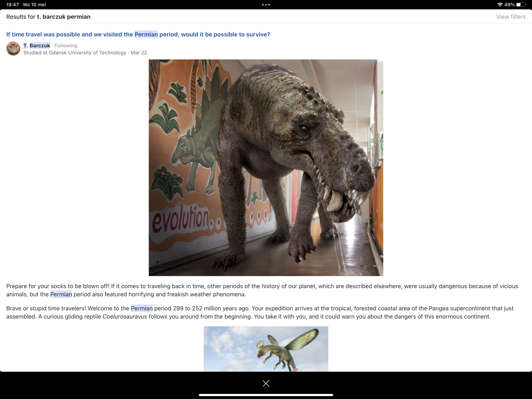Click the home indicator bar at bottom
532x399 pixels.
[x=266, y=395]
